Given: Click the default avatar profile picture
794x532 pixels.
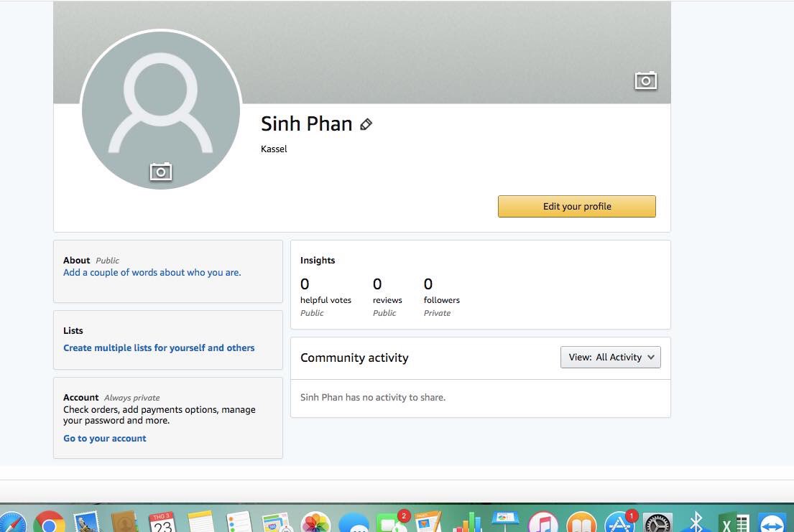Looking at the screenshot, I should click(160, 109).
